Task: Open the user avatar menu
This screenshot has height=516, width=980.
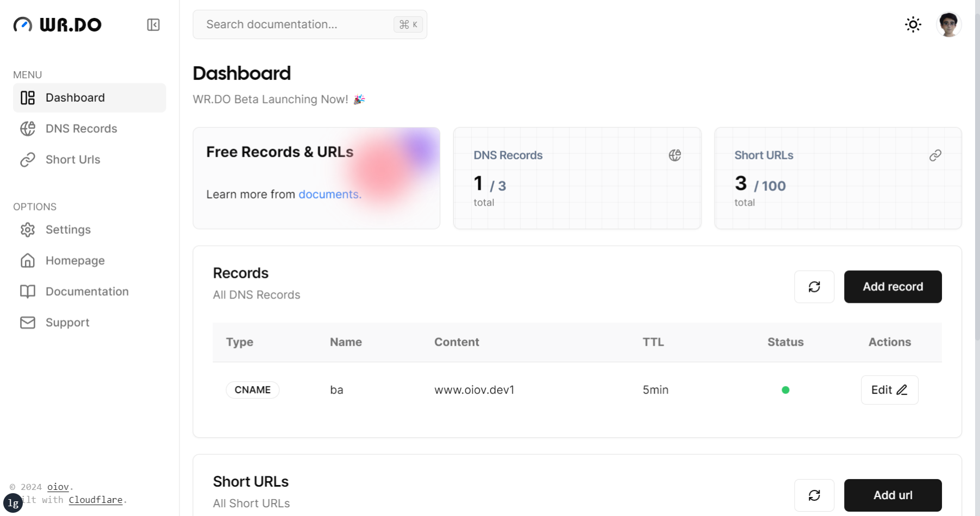Action: point(948,24)
